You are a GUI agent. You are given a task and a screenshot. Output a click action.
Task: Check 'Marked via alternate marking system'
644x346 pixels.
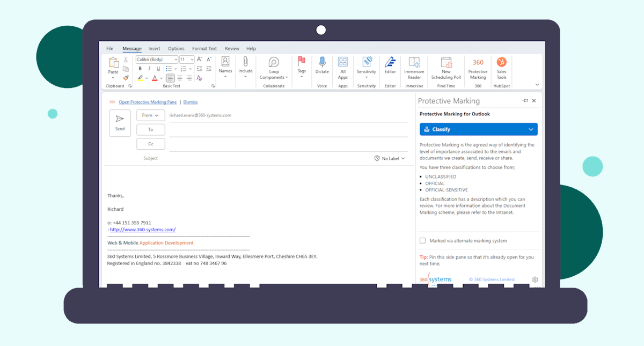pos(422,241)
